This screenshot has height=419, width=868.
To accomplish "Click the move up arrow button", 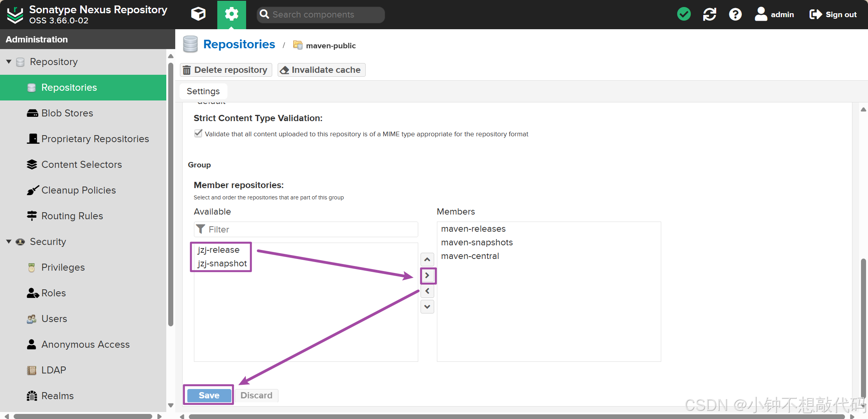I will pos(427,259).
